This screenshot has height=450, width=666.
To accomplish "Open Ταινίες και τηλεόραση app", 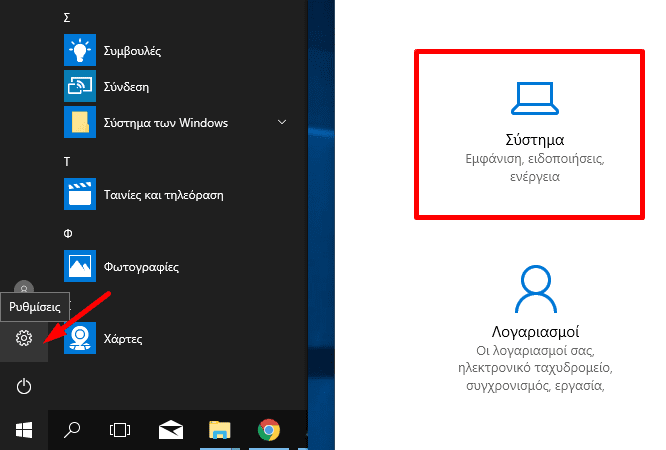I will (80, 194).
